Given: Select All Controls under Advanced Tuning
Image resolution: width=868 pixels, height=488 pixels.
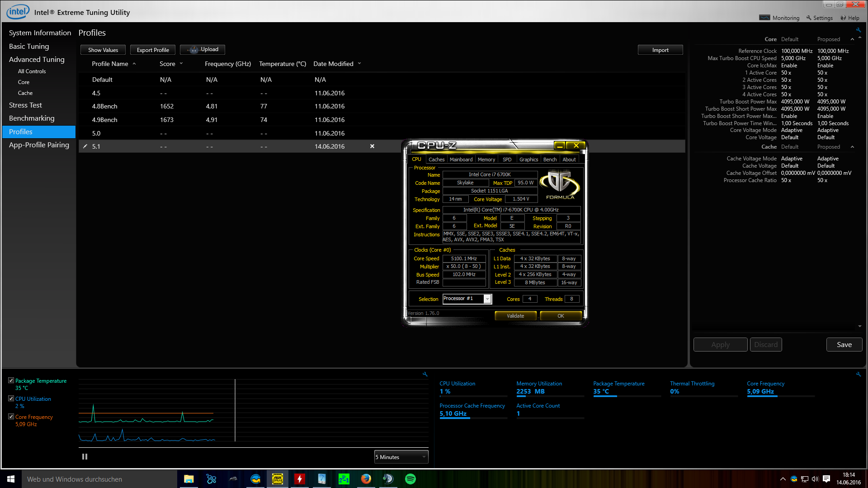Looking at the screenshot, I should (32, 71).
